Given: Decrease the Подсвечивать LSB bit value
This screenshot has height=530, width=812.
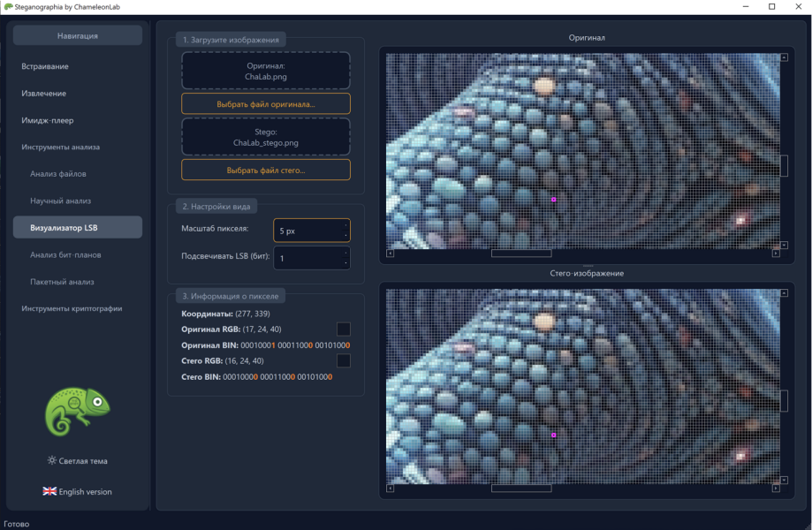Looking at the screenshot, I should (345, 263).
